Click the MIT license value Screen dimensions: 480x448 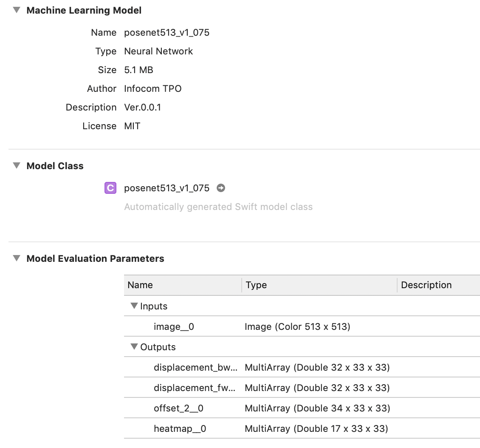(x=133, y=126)
